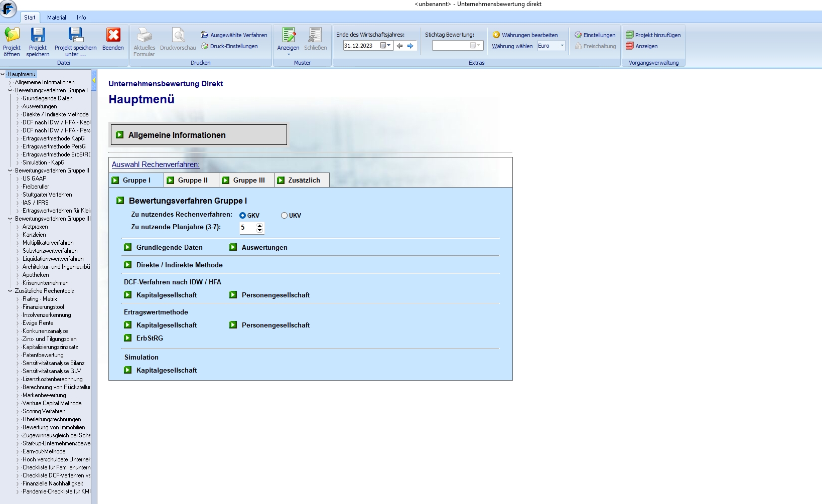The height and width of the screenshot is (504, 822).
Task: Collapse the Hauptmenü tree node
Action: 3,74
